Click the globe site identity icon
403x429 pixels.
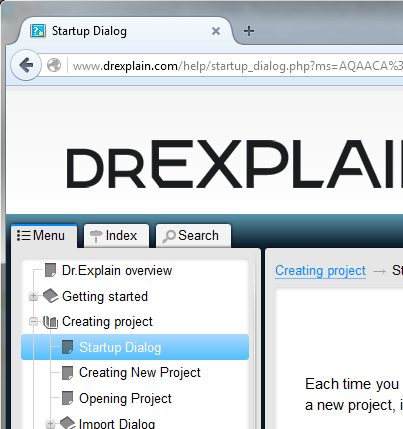(x=54, y=65)
